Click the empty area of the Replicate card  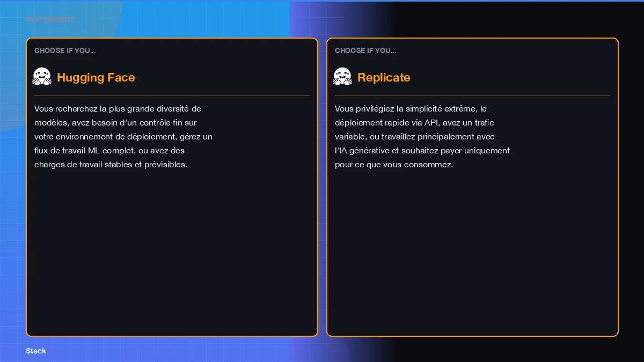(472, 252)
